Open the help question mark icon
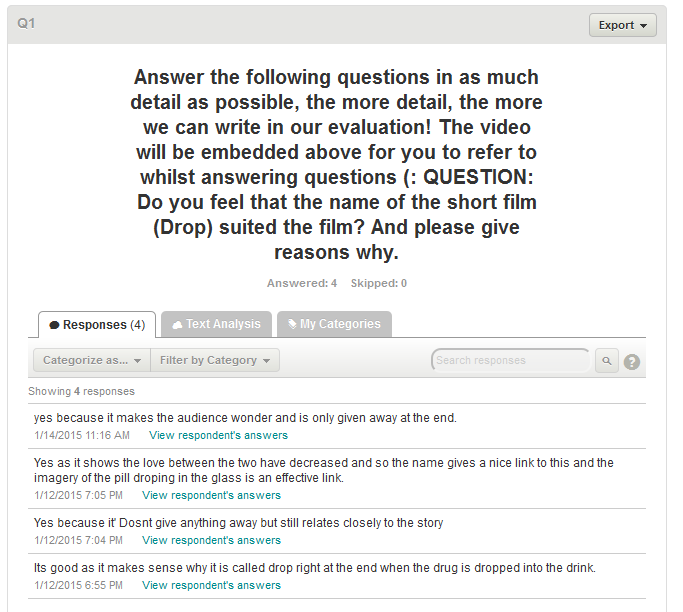 click(632, 362)
